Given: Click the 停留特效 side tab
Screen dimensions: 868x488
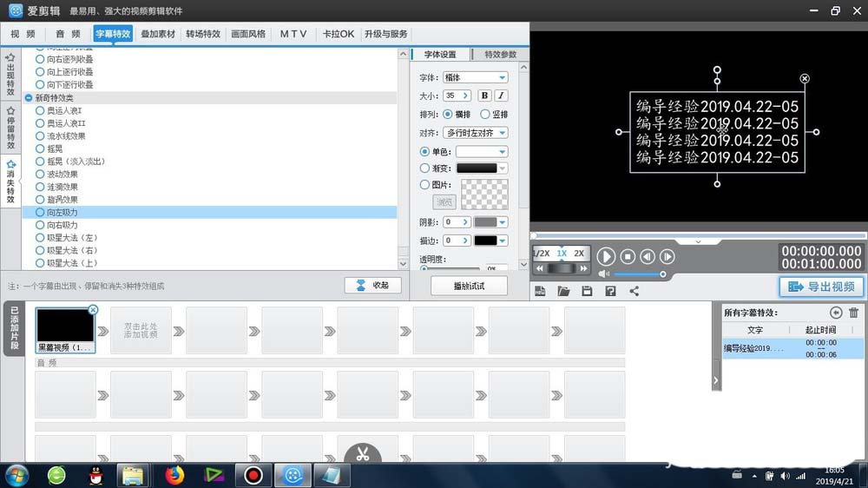Looking at the screenshot, I should point(10,128).
